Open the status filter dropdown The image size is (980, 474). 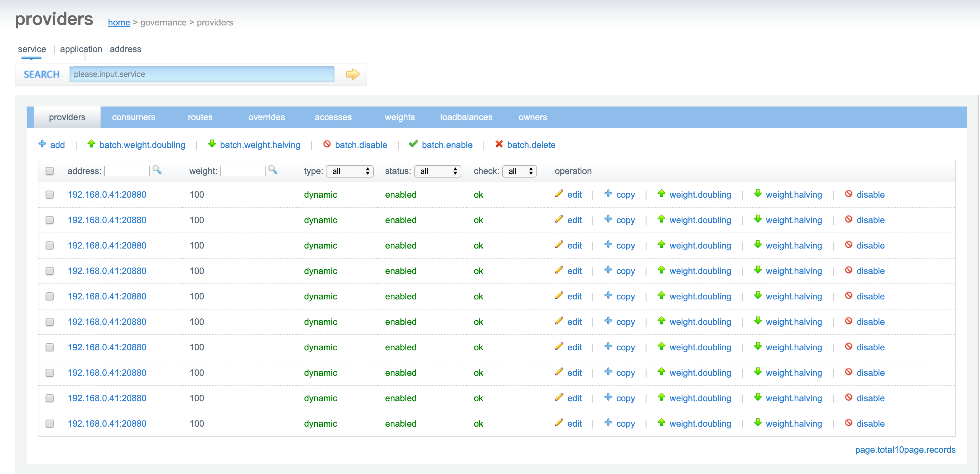pyautogui.click(x=437, y=171)
